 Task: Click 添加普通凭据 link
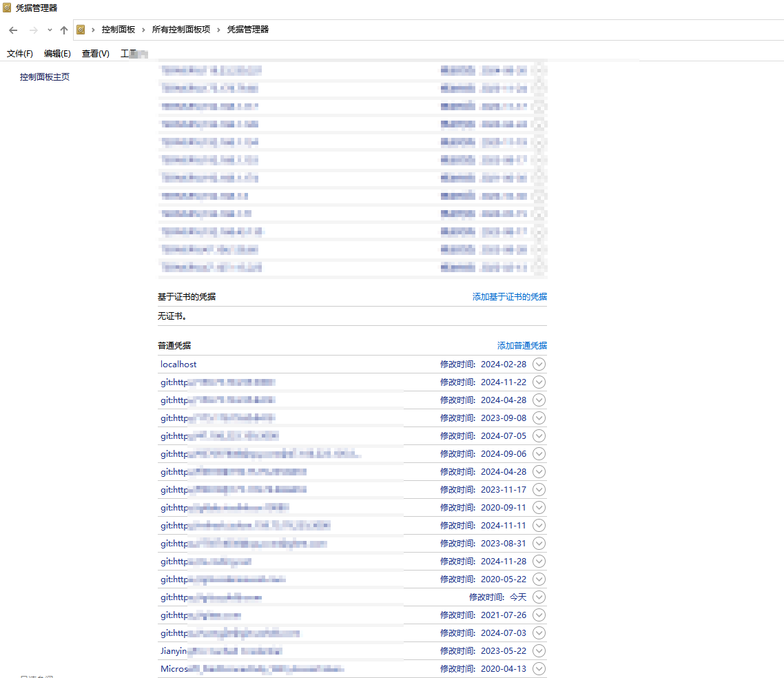[522, 345]
